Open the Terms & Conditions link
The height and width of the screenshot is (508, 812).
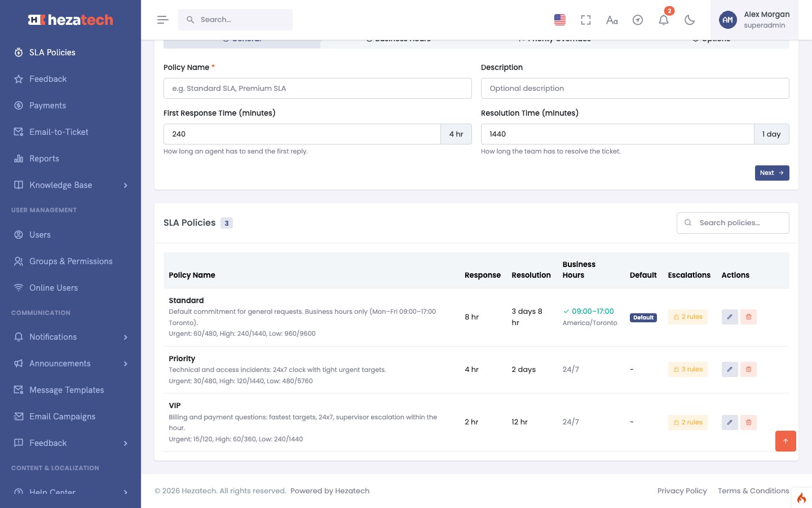click(753, 491)
